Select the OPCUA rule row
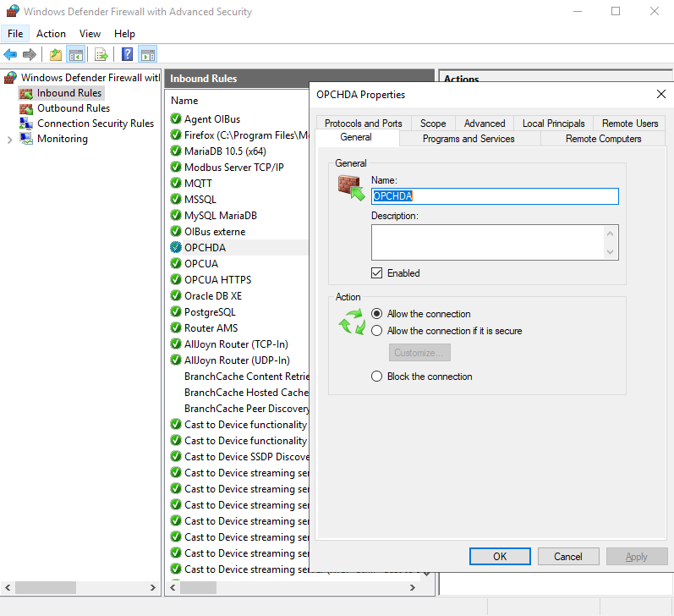Viewport: 674px width, 616px height. tap(201, 263)
